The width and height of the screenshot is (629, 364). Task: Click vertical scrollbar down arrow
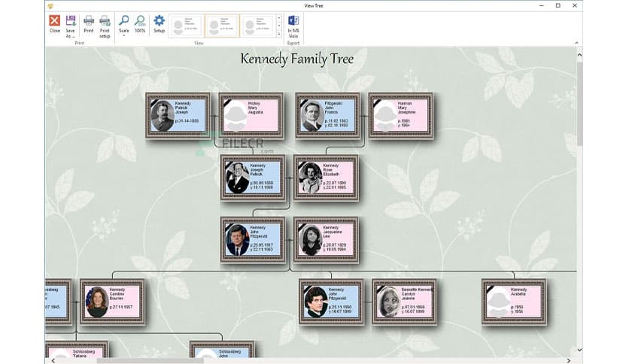579,350
